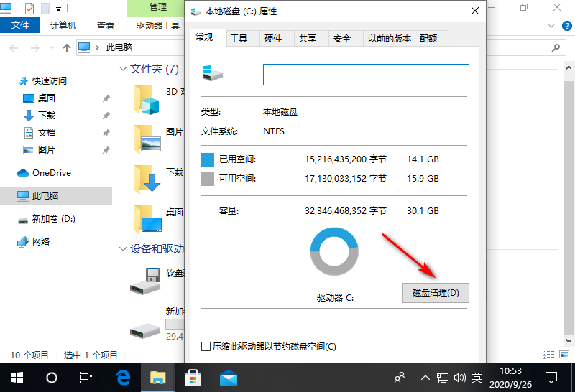Viewport: 575px width, 392px height.
Task: Unpin 文档 using its pin icon
Action: pyautogui.click(x=106, y=133)
